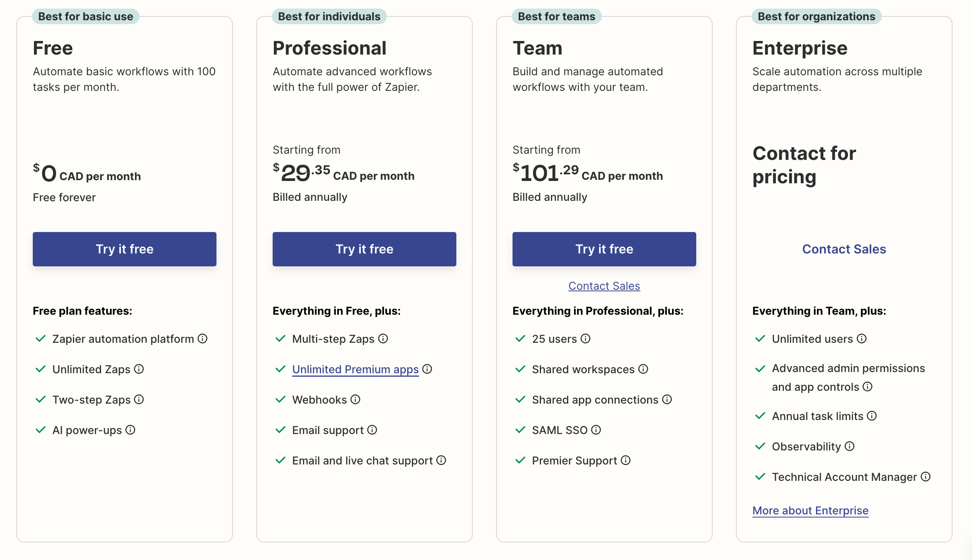Open info icon after Unlimited Premium apps
This screenshot has width=972, height=560.
pyautogui.click(x=427, y=369)
